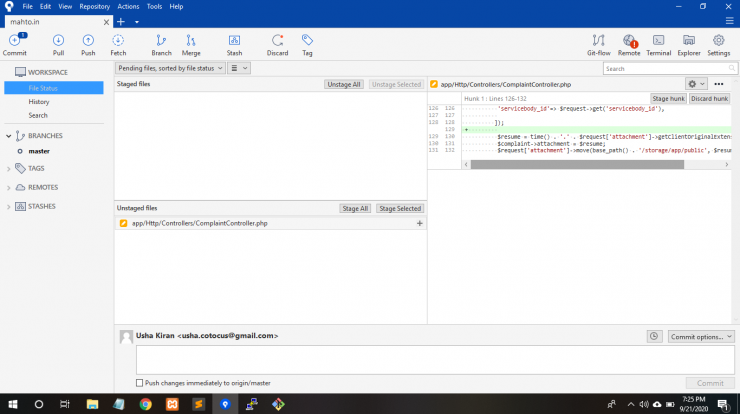This screenshot has height=414, width=740.
Task: Click the commit message text box
Action: (x=435, y=360)
